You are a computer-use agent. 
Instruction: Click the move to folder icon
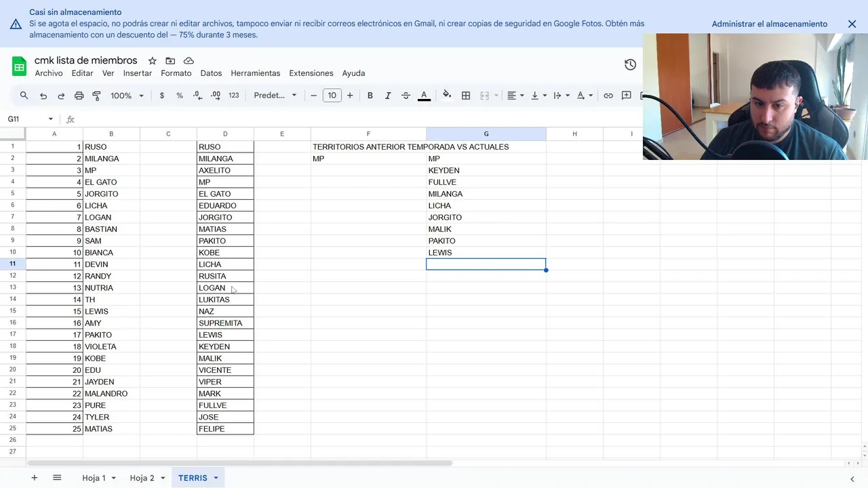(170, 61)
